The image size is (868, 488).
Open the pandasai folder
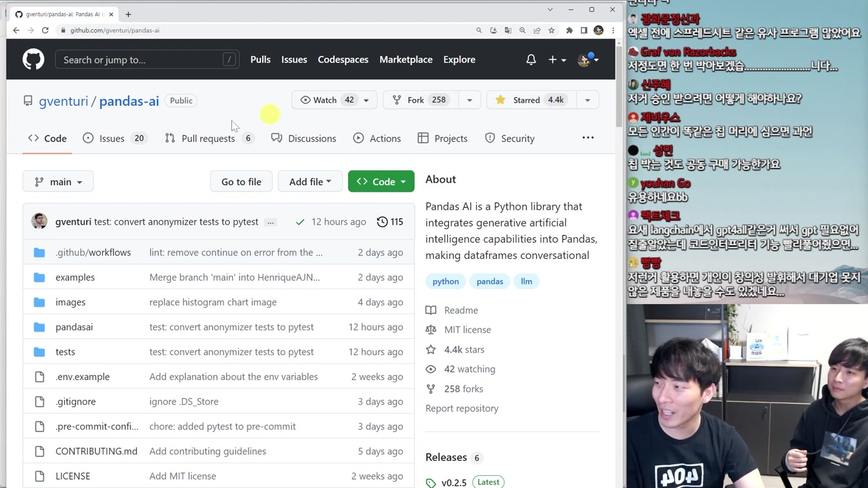[74, 327]
